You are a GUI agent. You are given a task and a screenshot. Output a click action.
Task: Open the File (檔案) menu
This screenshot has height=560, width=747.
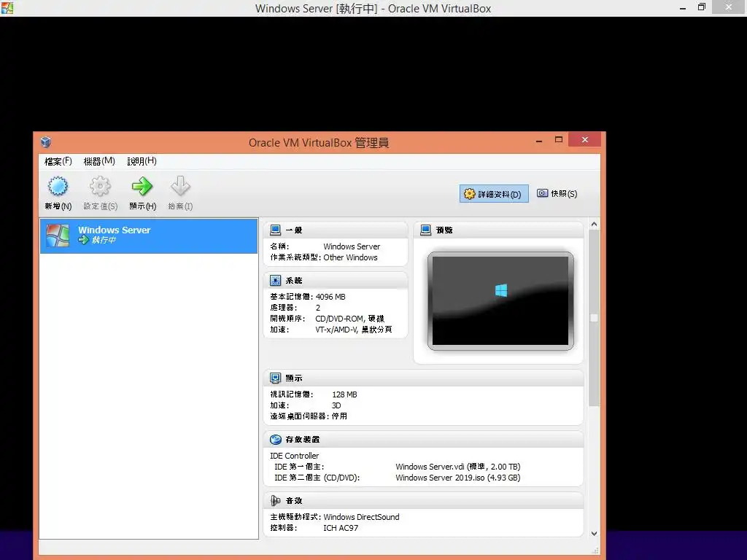click(58, 161)
